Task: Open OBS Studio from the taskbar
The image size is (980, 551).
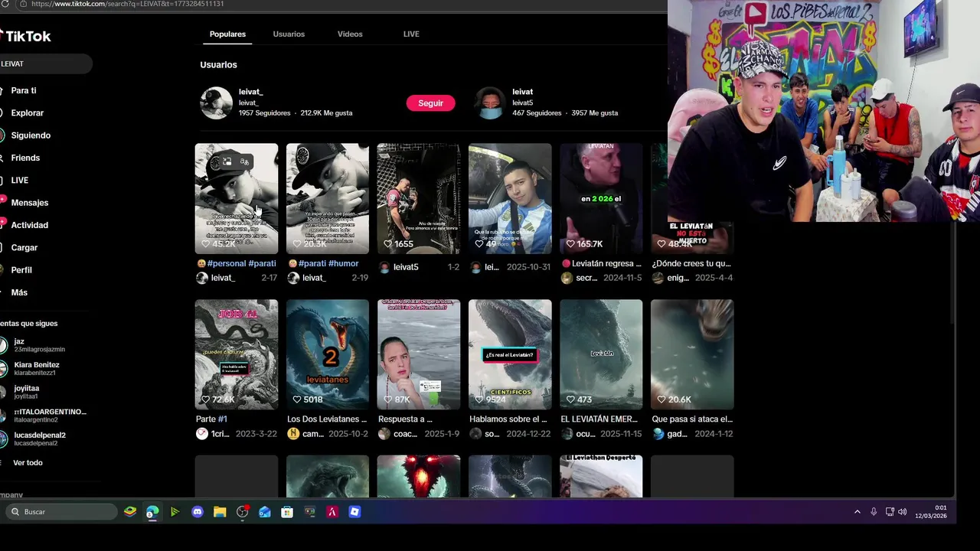Action: point(243,512)
